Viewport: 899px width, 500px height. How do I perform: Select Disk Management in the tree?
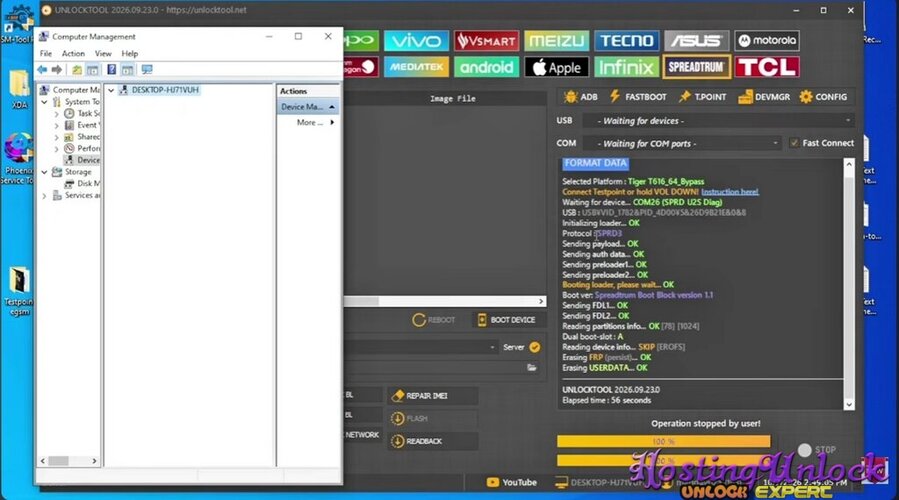tap(82, 183)
